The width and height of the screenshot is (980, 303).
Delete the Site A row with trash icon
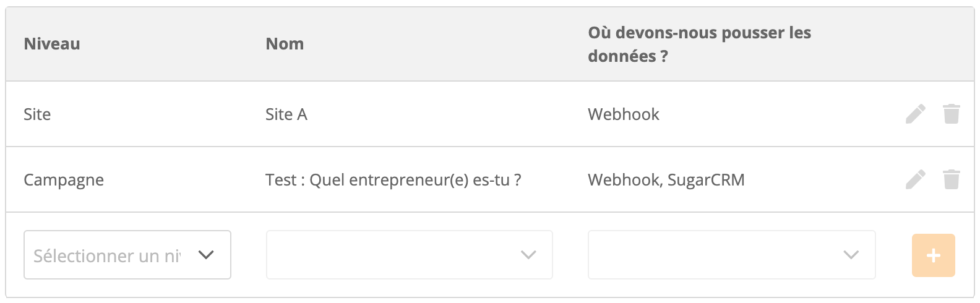(x=951, y=114)
